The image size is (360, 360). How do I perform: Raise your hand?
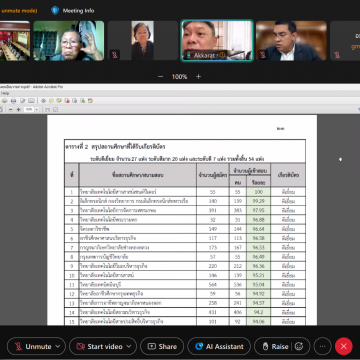(275, 346)
